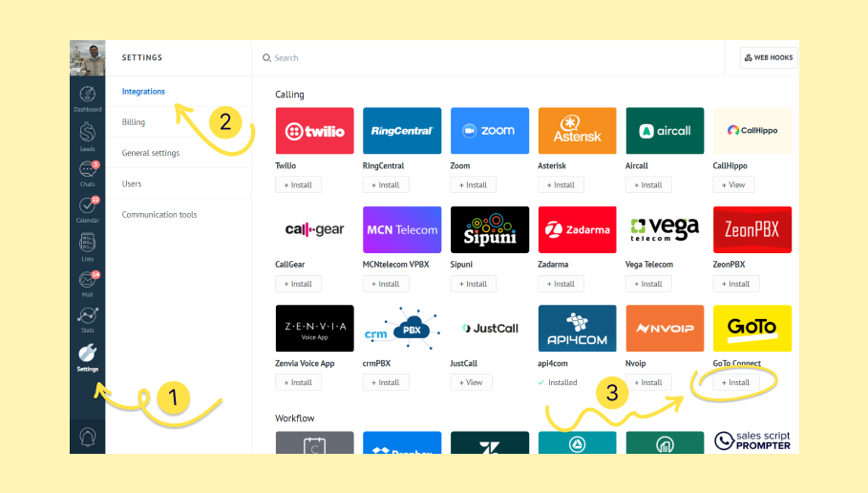Install the Sipuni integration

tap(474, 284)
